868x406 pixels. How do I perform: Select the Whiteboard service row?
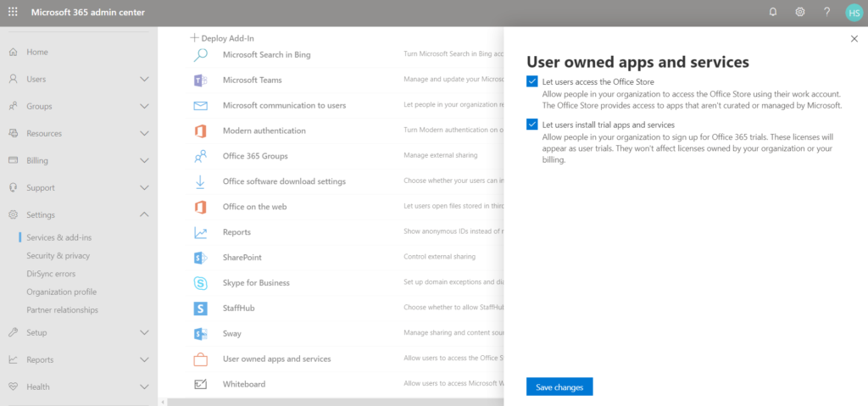[x=244, y=384]
